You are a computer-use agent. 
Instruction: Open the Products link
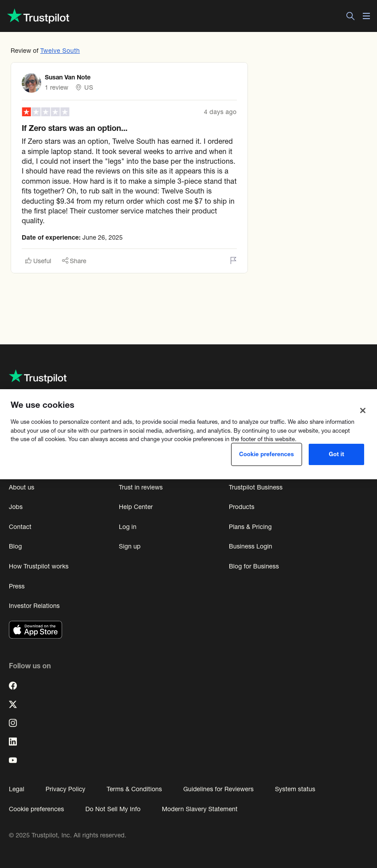[241, 507]
